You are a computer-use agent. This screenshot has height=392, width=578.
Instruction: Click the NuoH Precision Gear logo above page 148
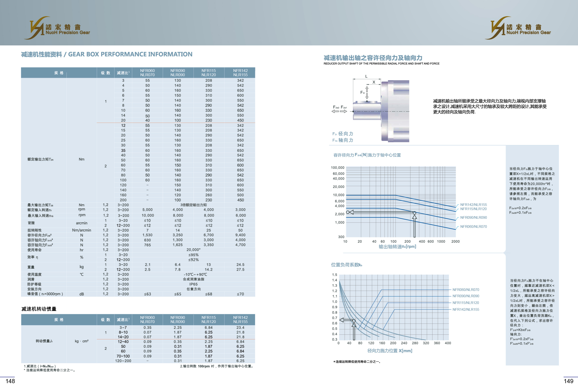[57, 28]
